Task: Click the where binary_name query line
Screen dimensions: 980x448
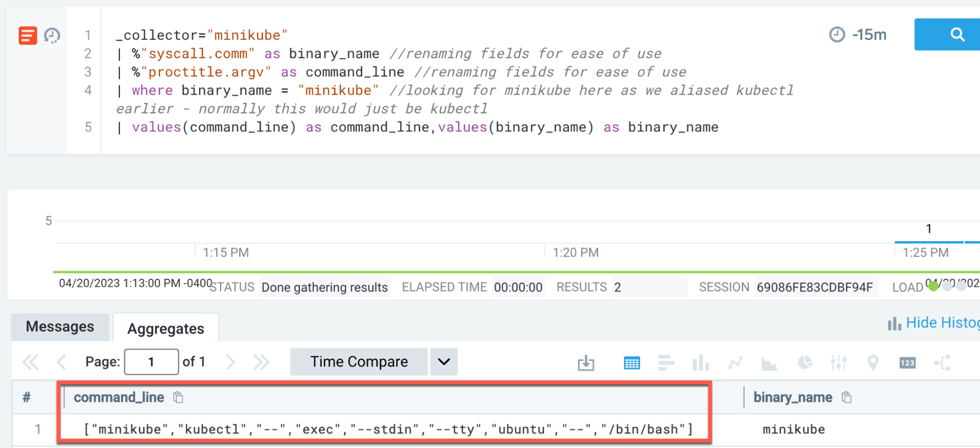Action: [455, 100]
